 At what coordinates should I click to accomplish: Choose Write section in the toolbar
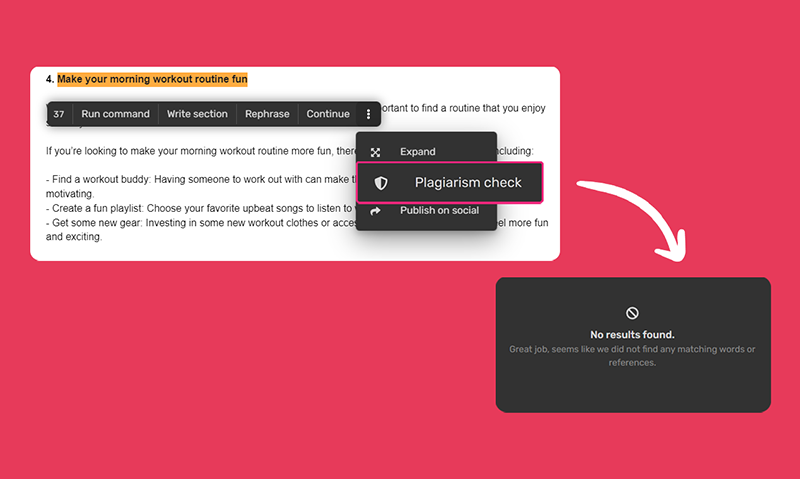tap(197, 114)
